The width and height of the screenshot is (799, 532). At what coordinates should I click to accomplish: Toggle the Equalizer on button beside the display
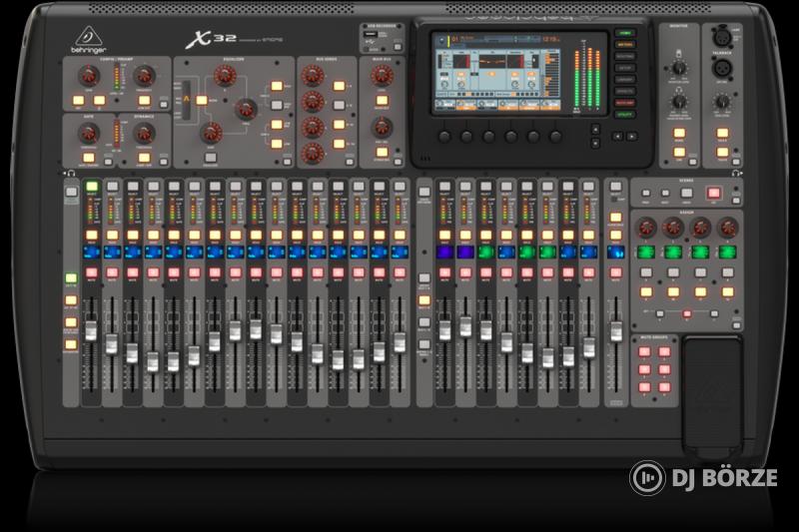[202, 100]
